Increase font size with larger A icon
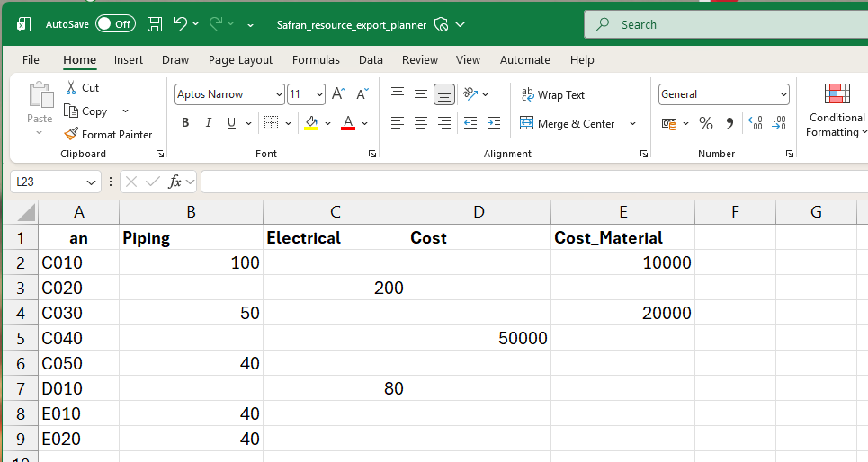This screenshot has height=462, width=868. pos(338,93)
